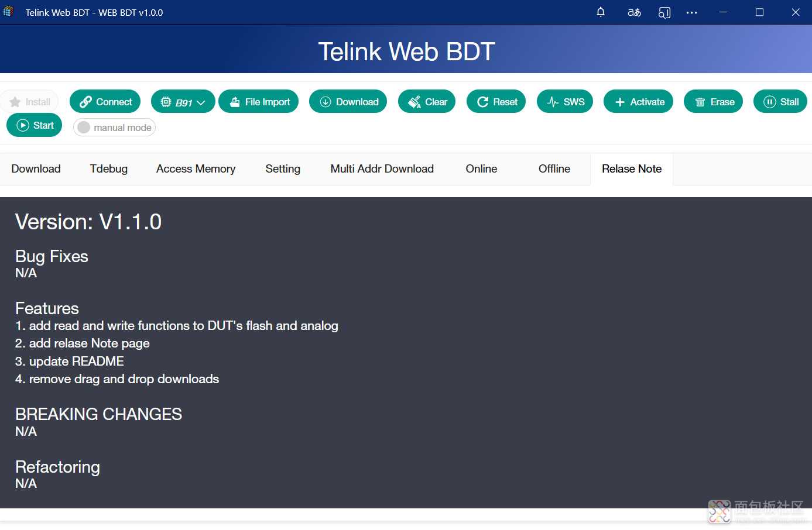
Task: Minimize the Telink Web BDT window
Action: (x=724, y=12)
